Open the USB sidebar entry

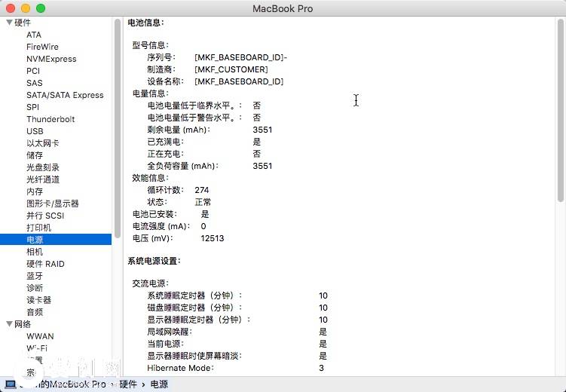35,131
